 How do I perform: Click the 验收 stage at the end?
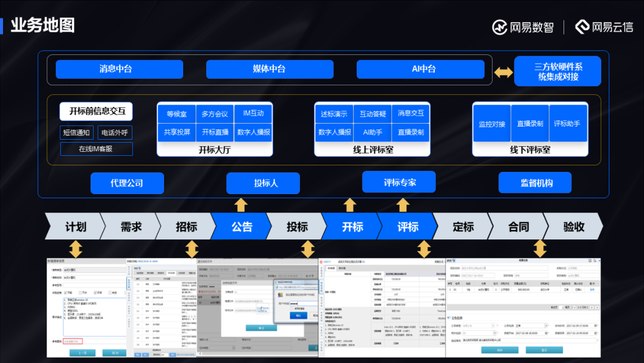(x=574, y=227)
